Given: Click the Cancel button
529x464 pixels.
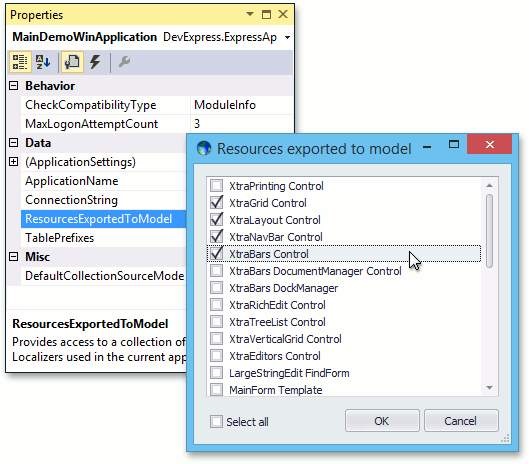Looking at the screenshot, I should (x=461, y=421).
